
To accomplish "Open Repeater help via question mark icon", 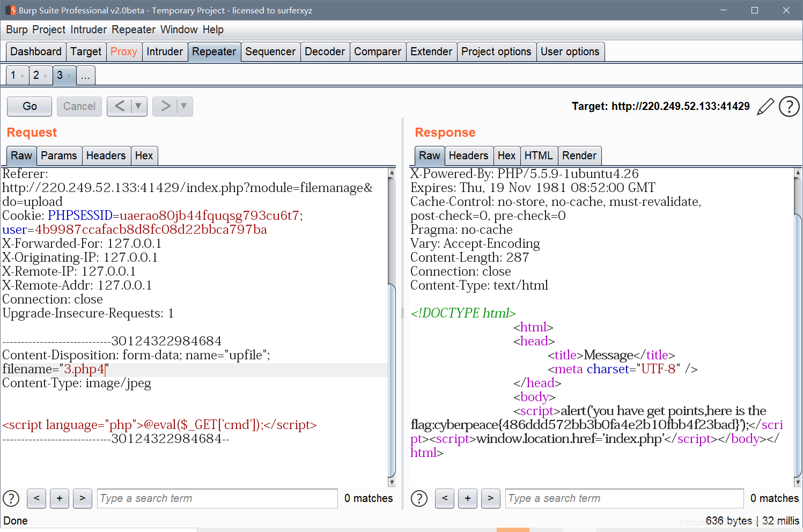I will click(789, 106).
